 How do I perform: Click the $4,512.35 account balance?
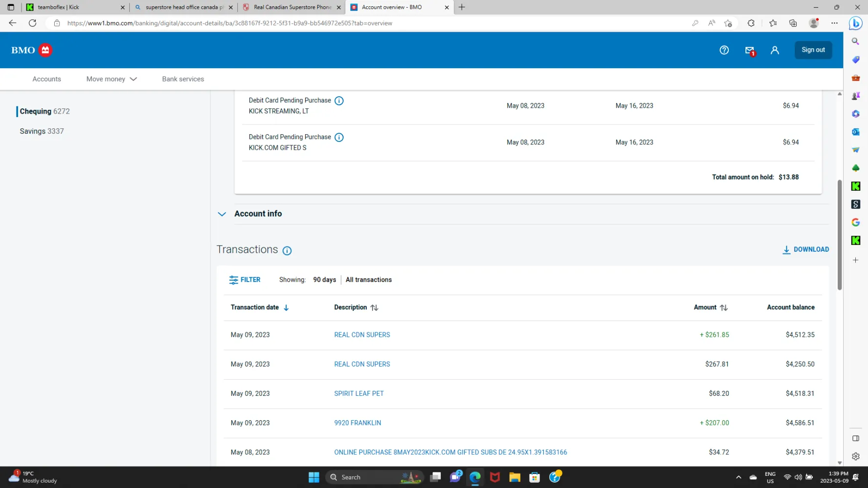[800, 335]
